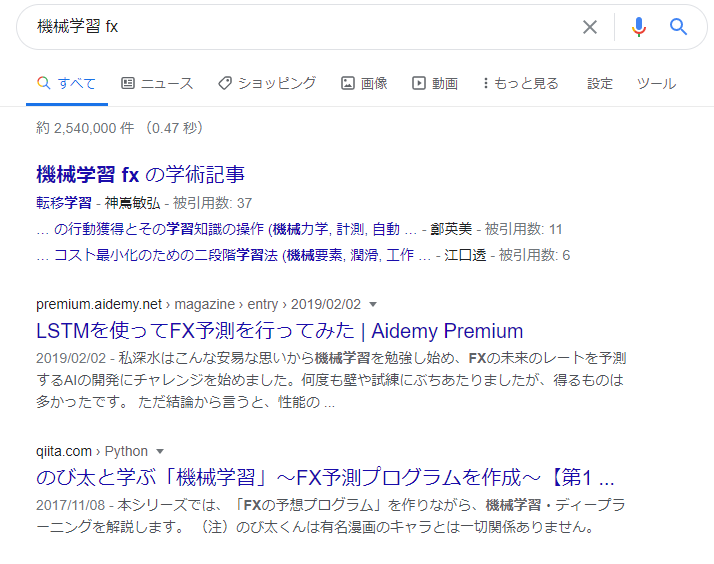Viewport: 714px width, 564px height.
Task: Click the 2017/11/08 snippet date
Action: click(71, 505)
